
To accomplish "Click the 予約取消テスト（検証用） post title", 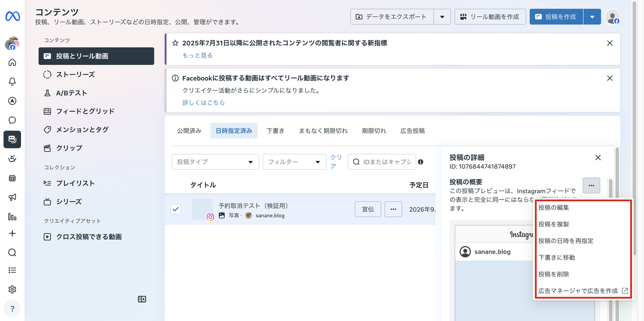I will point(253,206).
